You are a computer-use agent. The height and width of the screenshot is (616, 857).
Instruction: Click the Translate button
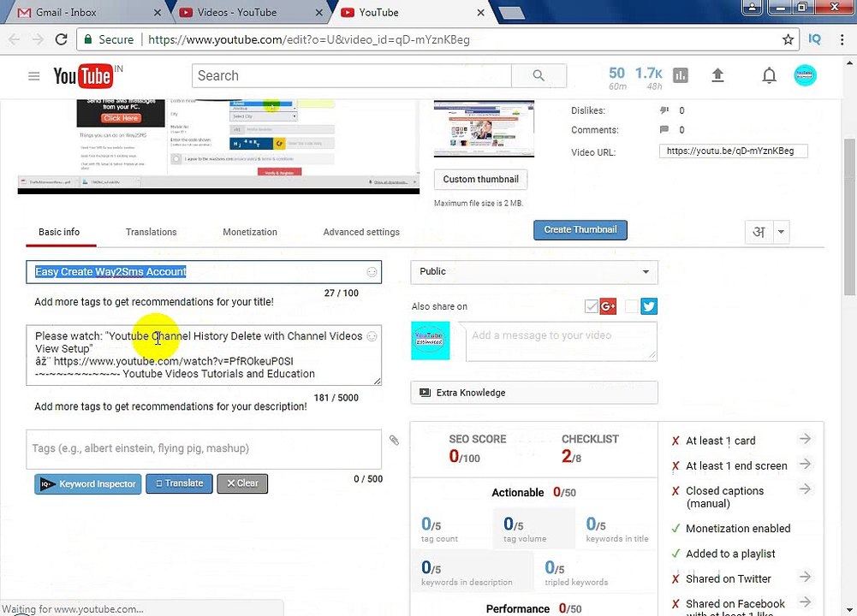179,483
